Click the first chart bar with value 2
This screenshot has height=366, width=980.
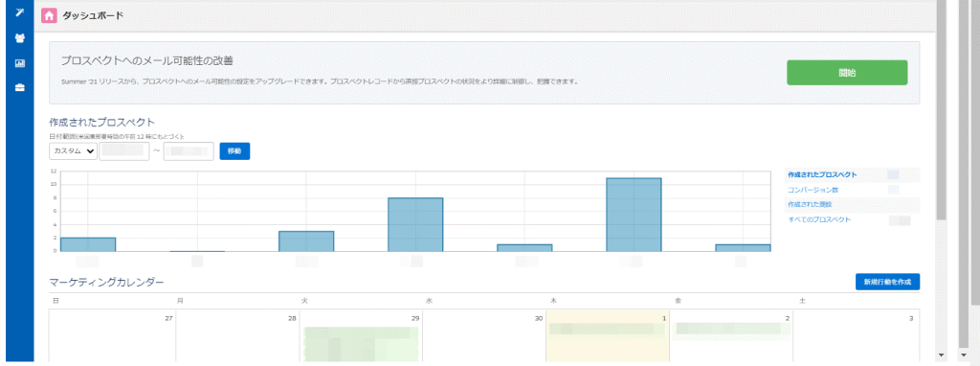(88, 244)
